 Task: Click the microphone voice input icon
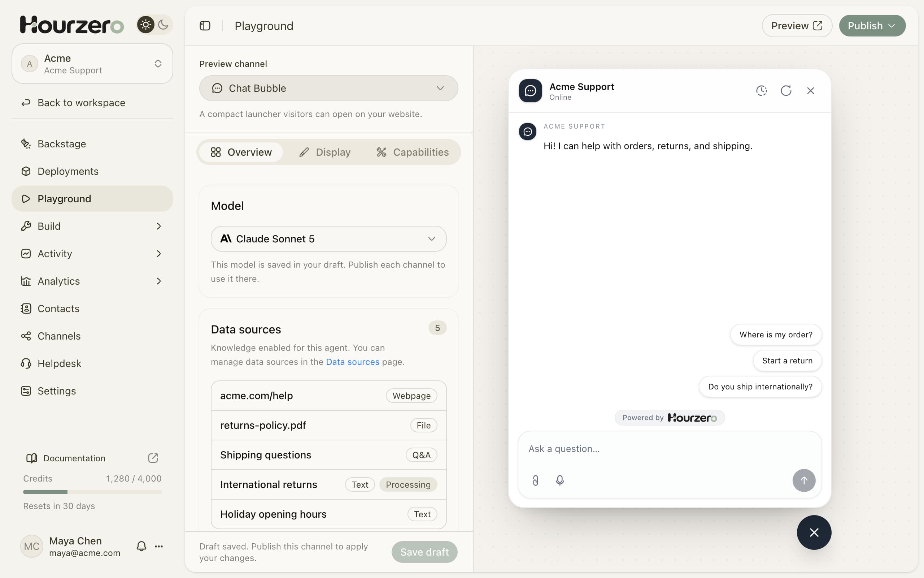[560, 480]
